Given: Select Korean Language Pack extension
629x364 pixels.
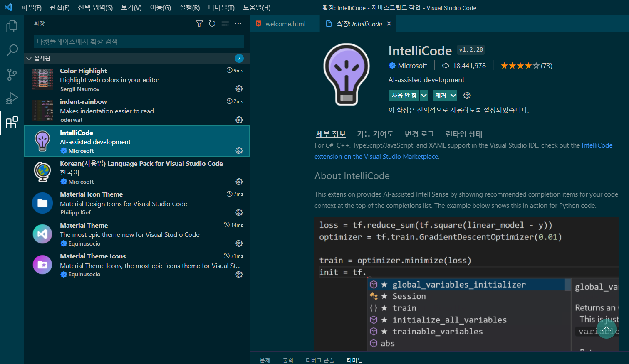Looking at the screenshot, I should [137, 172].
